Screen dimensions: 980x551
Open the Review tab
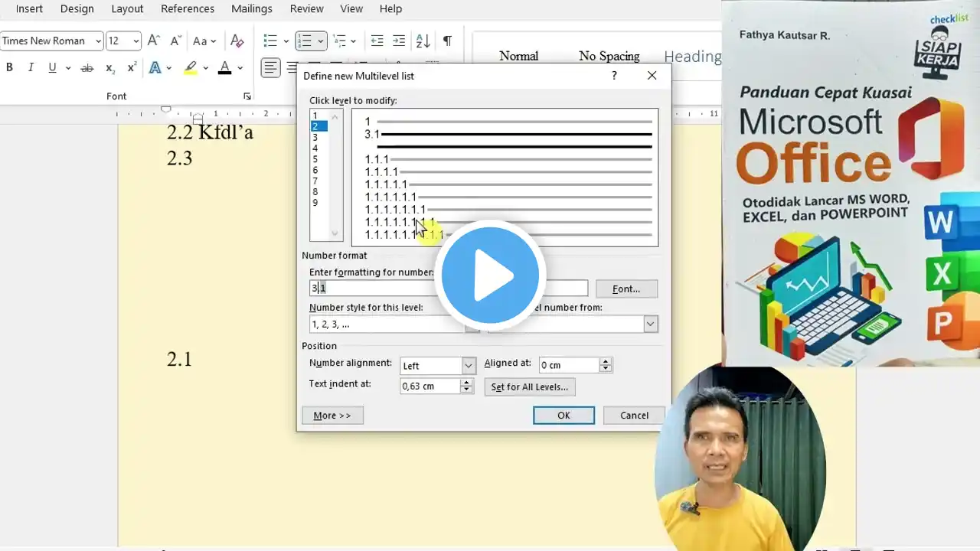coord(306,8)
